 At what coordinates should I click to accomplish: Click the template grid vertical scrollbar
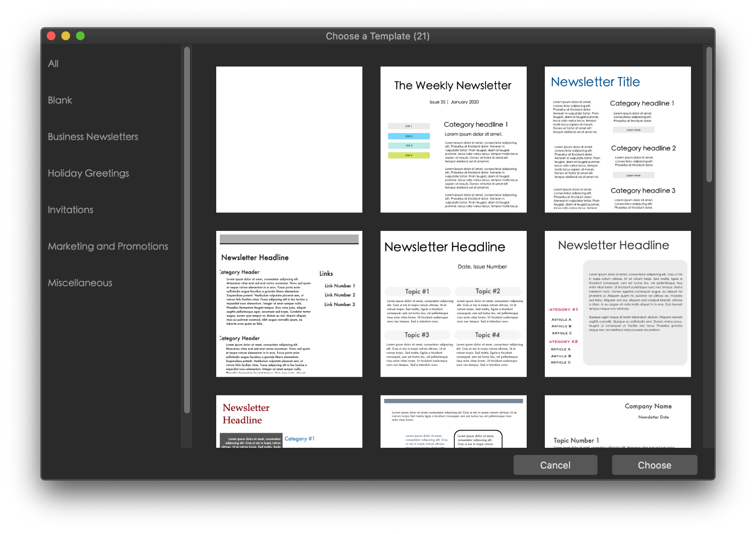(x=710, y=115)
